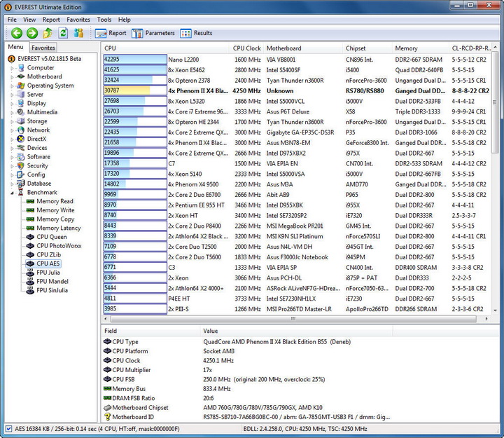This screenshot has width=504, height=438.
Task: Select the Storage tree icon
Action: [x=21, y=121]
